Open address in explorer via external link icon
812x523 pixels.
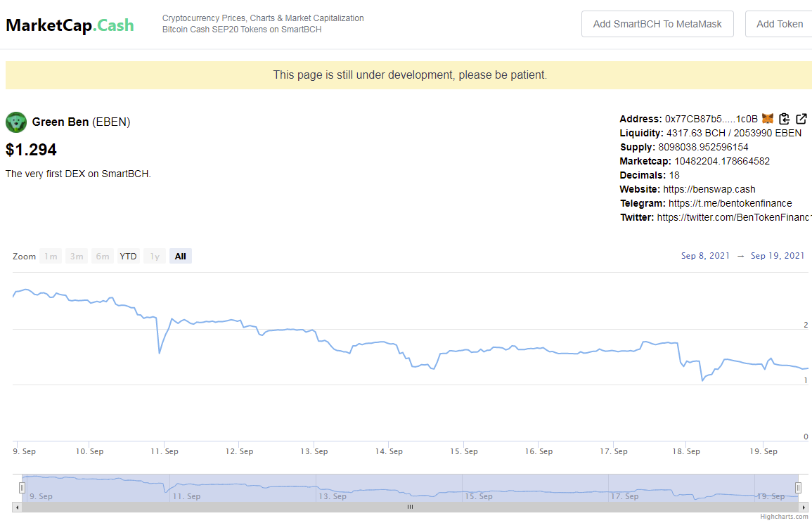click(801, 119)
